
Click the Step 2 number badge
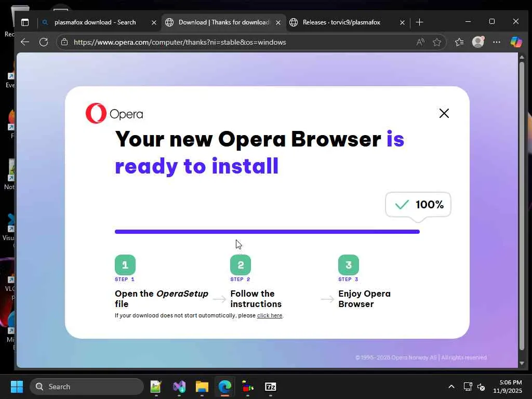241,264
